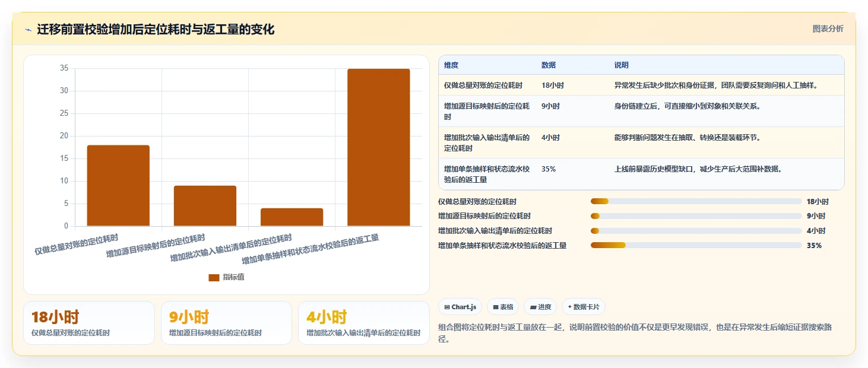Click the 4小时 value in the table
Screen dimensions: 868x368
click(x=550, y=138)
